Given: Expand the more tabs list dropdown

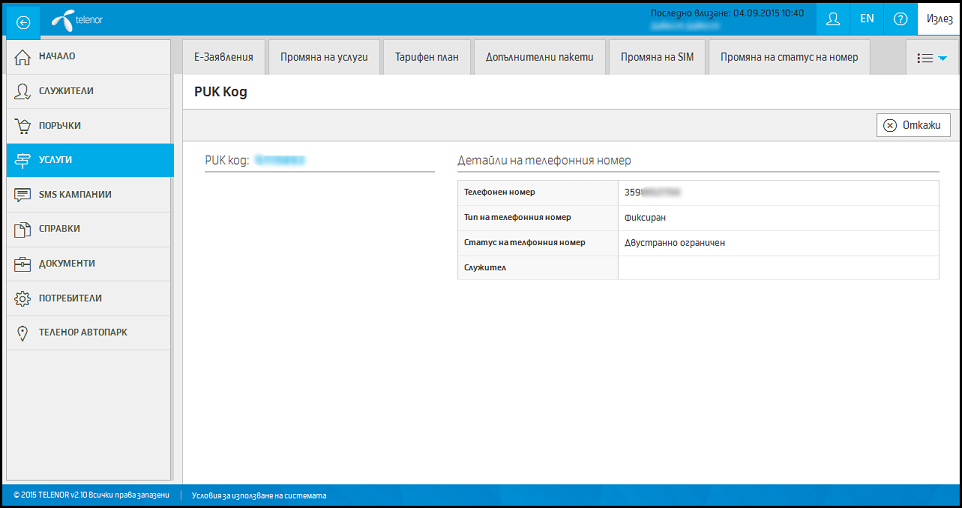Looking at the screenshot, I should pyautogui.click(x=931, y=58).
